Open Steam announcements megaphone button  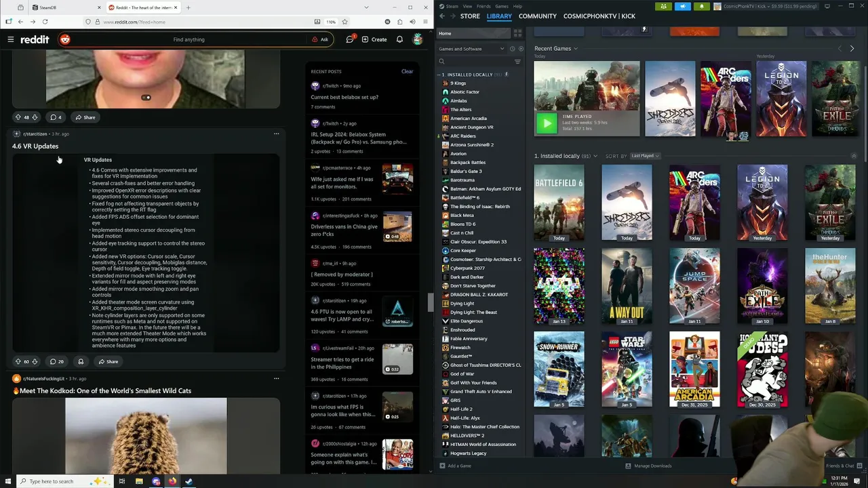click(682, 6)
